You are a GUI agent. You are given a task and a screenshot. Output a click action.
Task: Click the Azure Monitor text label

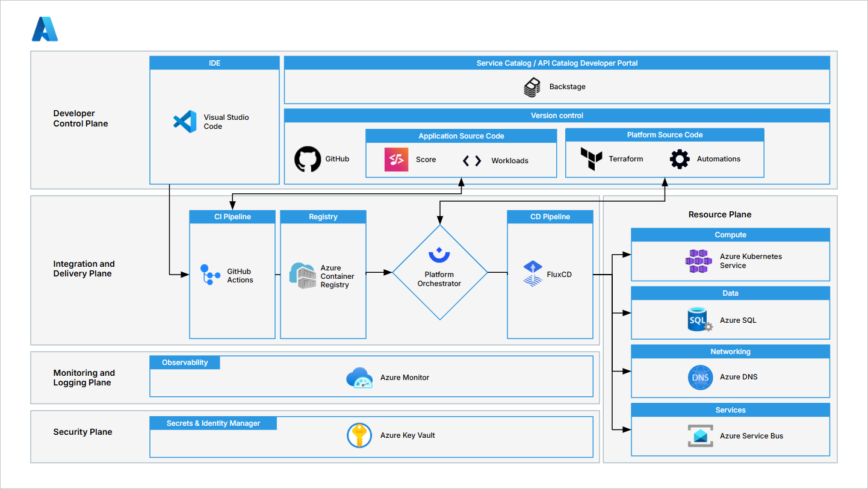click(x=405, y=378)
